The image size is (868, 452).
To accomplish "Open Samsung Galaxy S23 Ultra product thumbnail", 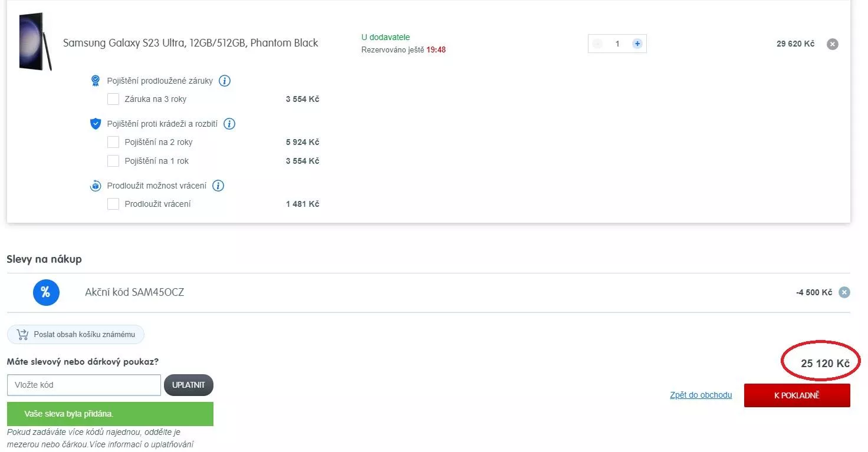I will pyautogui.click(x=35, y=42).
